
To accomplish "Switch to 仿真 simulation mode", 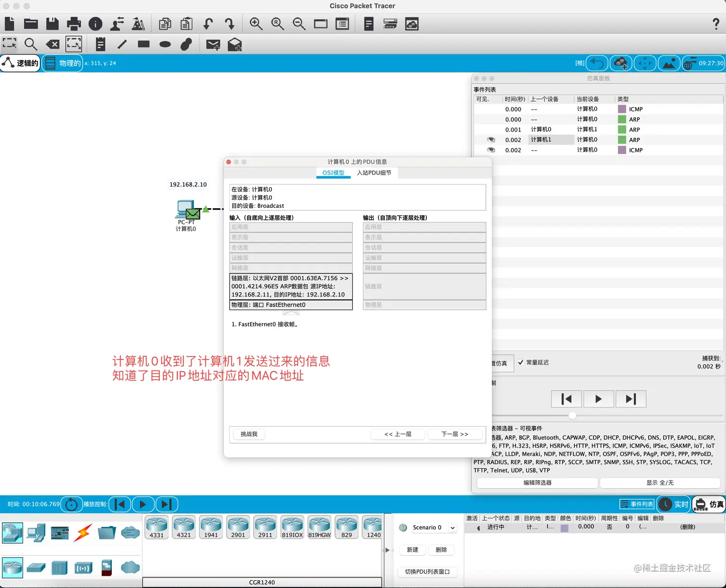I will point(709,504).
